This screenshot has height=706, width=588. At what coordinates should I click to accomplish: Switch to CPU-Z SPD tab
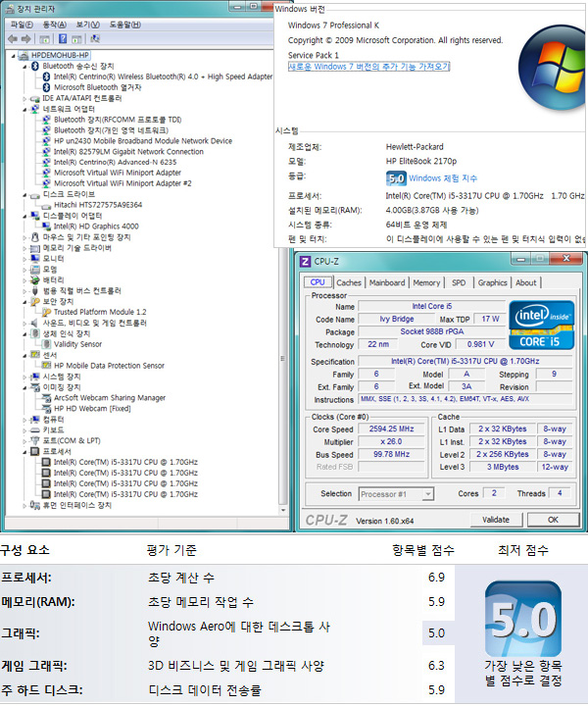[459, 282]
